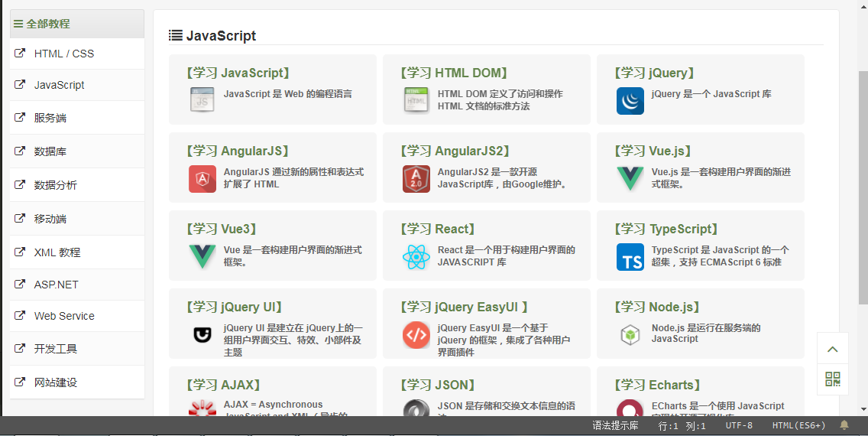868x436 pixels.
Task: Open the 【学习 Vue3】 tutorial link
Action: 222,229
